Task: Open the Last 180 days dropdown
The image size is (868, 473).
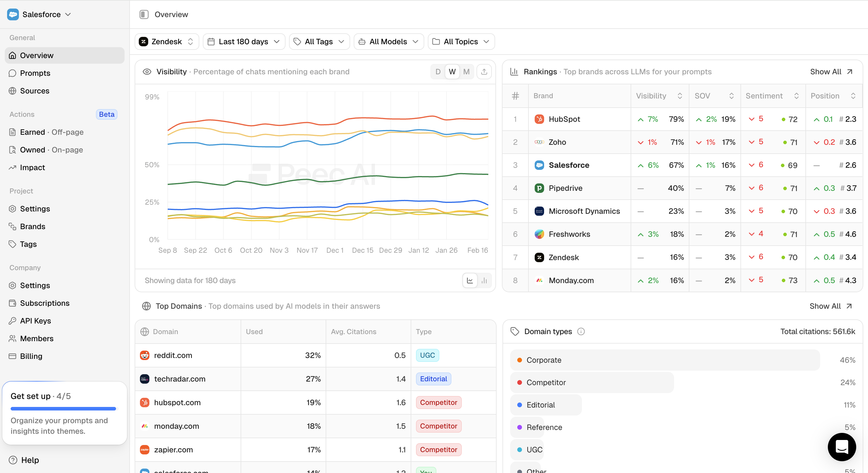Action: click(x=244, y=42)
